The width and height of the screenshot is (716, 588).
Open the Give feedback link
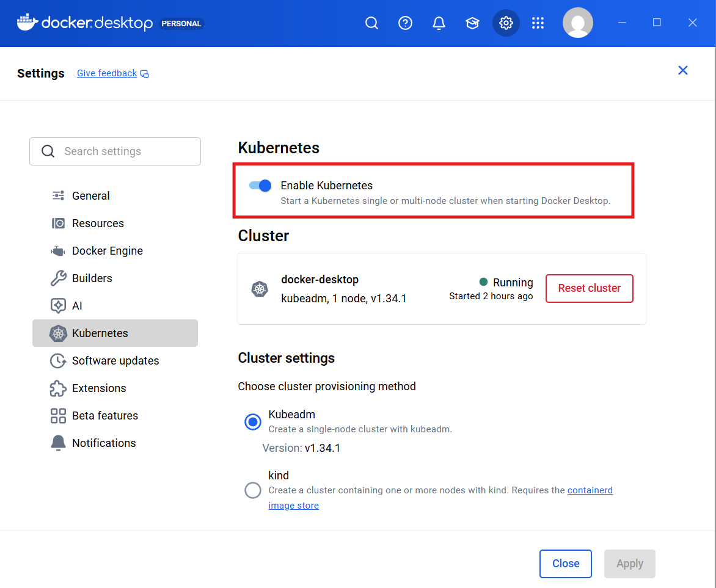pyautogui.click(x=107, y=73)
